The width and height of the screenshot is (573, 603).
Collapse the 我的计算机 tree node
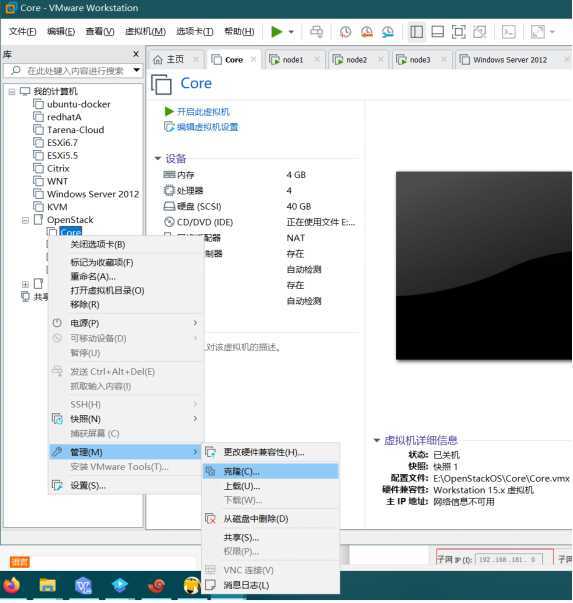coord(12,92)
